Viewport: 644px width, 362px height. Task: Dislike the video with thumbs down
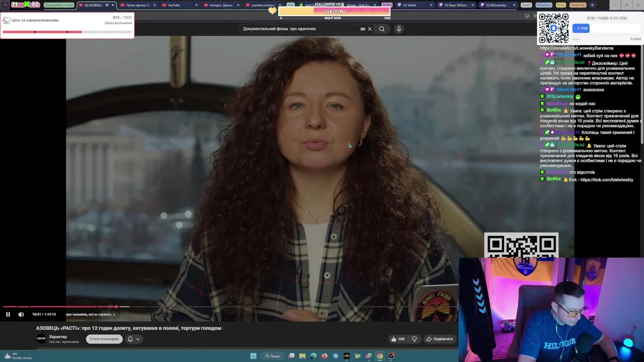(x=415, y=339)
